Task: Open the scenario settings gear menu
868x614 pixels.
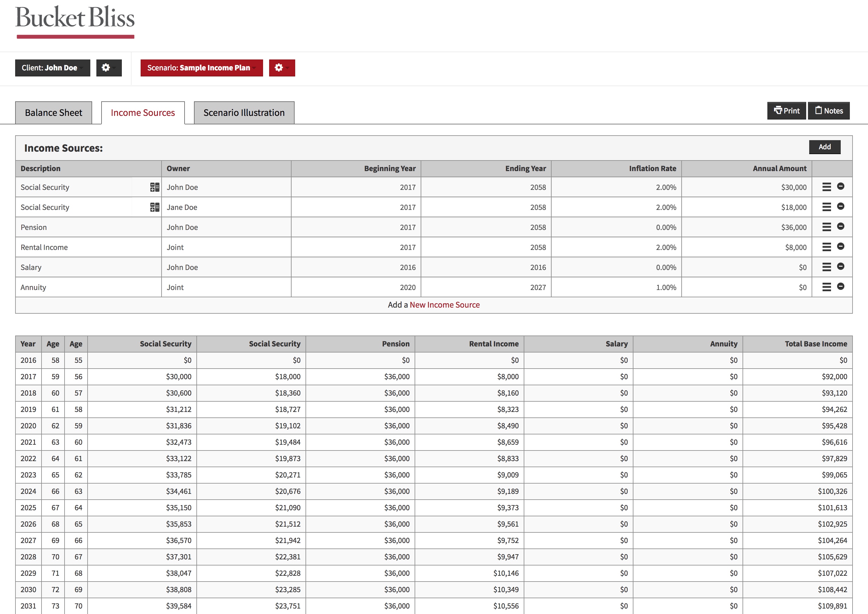Action: 282,68
